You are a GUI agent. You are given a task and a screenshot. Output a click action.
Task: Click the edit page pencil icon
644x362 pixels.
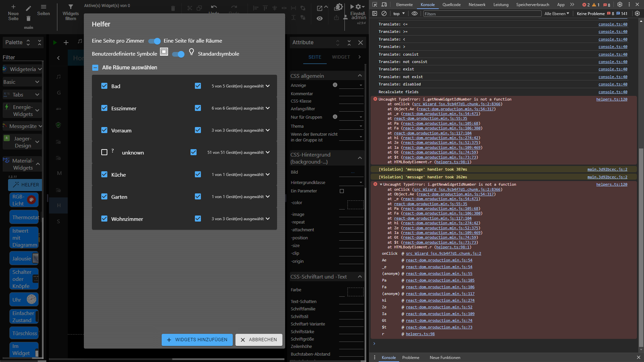(29, 8)
